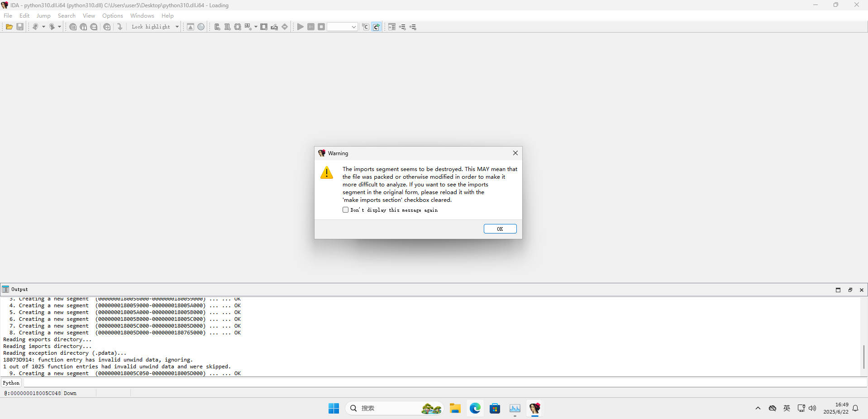Show hidden system tray icons
This screenshot has width=868, height=419.
click(x=758, y=408)
